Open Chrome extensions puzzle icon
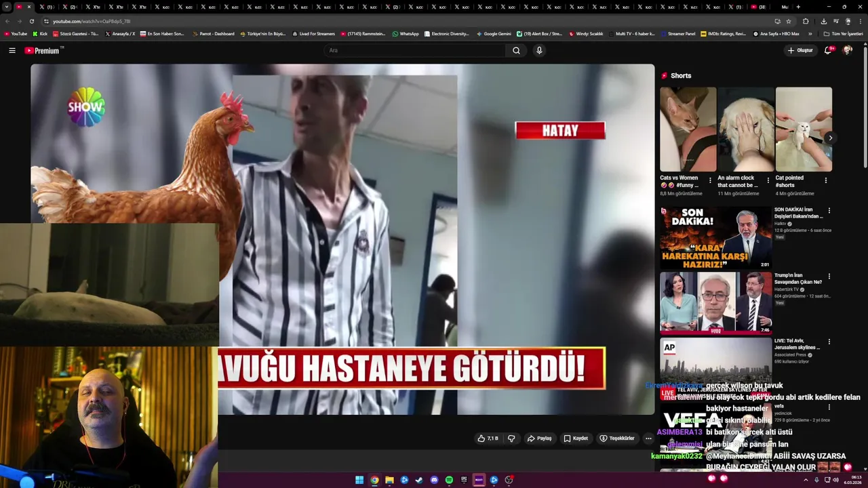 tap(806, 21)
